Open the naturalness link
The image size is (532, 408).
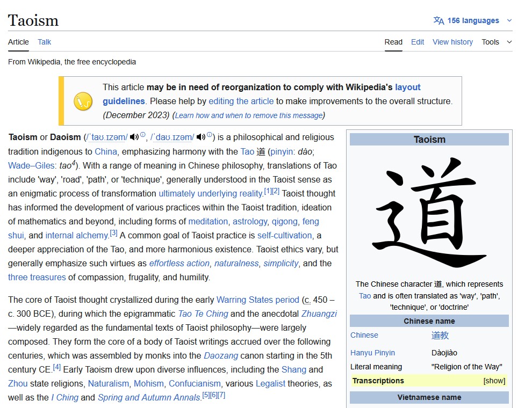pos(236,263)
